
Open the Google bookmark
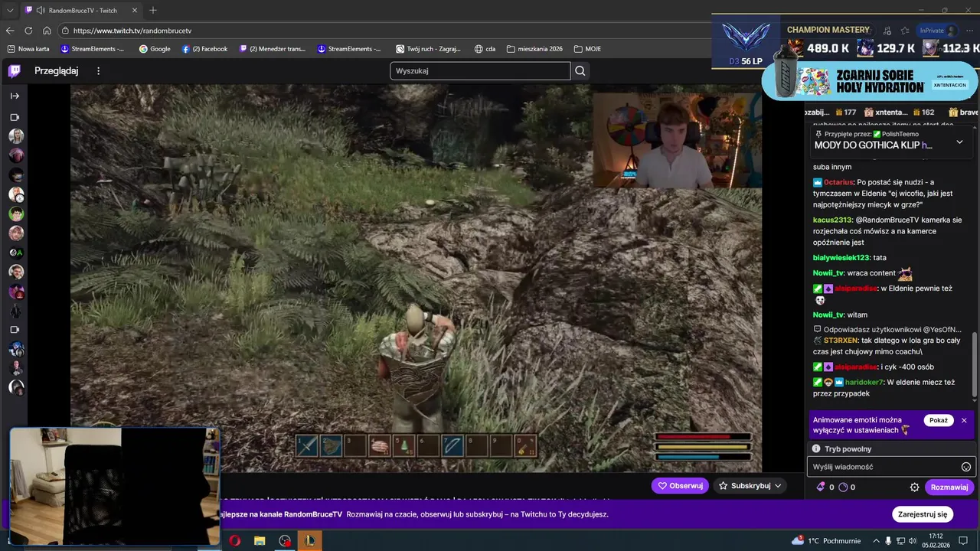[x=155, y=49]
